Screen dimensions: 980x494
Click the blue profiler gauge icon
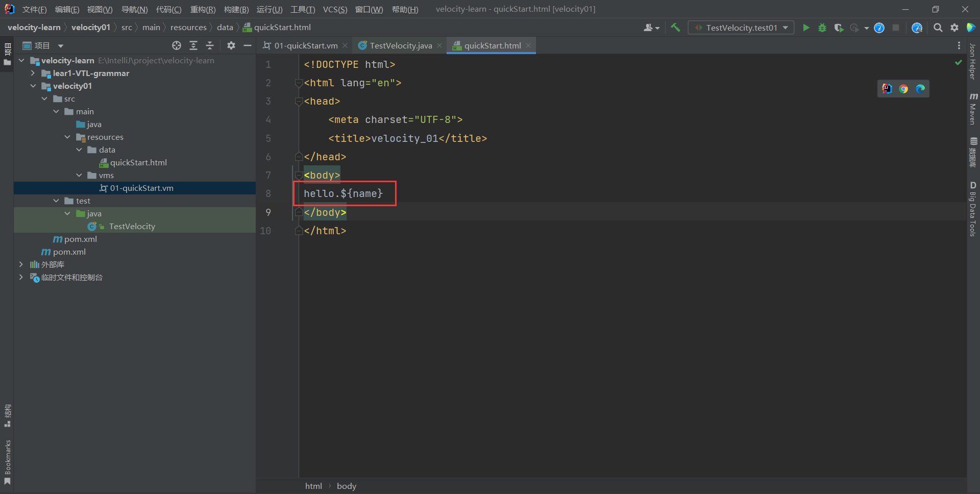pos(879,28)
